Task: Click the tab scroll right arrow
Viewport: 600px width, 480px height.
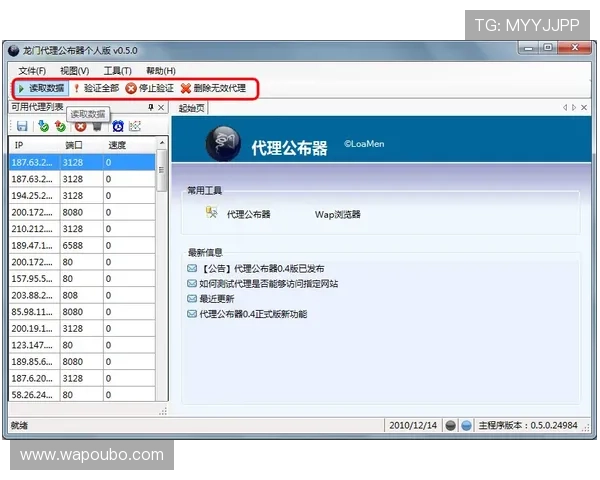Action: pos(574,108)
